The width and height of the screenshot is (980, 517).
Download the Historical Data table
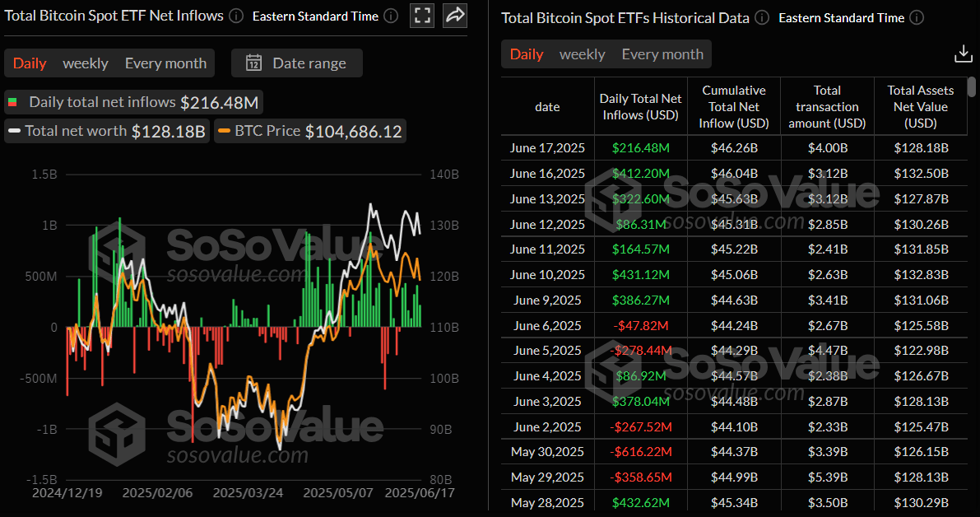(x=963, y=53)
